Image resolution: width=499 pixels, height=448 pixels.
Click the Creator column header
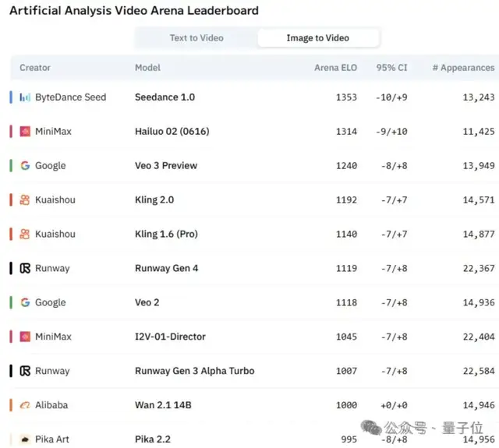tap(35, 68)
